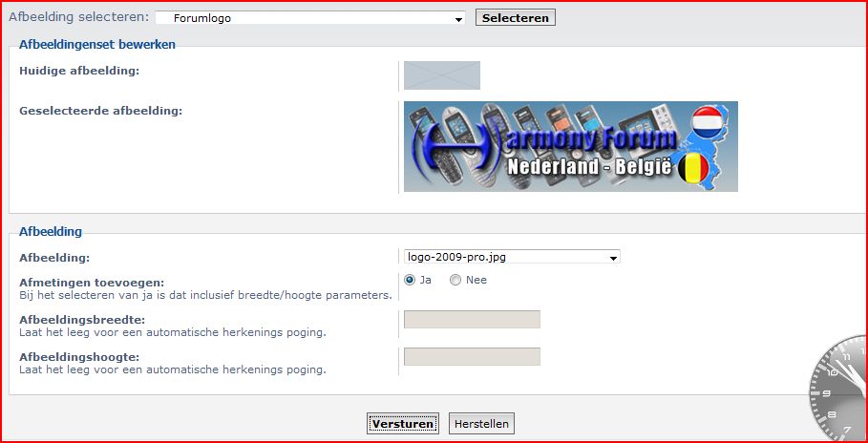
Task: Select the Nee radio button
Action: click(455, 280)
